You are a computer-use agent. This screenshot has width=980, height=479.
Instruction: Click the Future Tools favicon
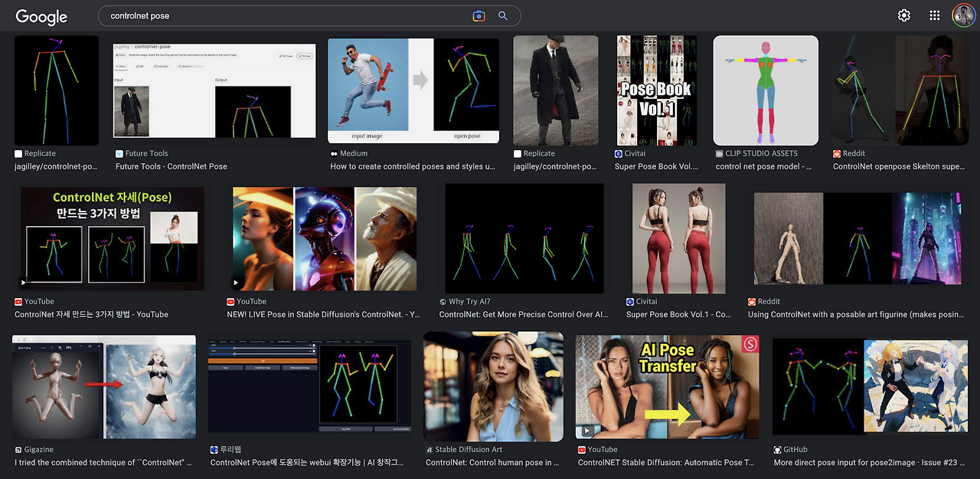[119, 154]
